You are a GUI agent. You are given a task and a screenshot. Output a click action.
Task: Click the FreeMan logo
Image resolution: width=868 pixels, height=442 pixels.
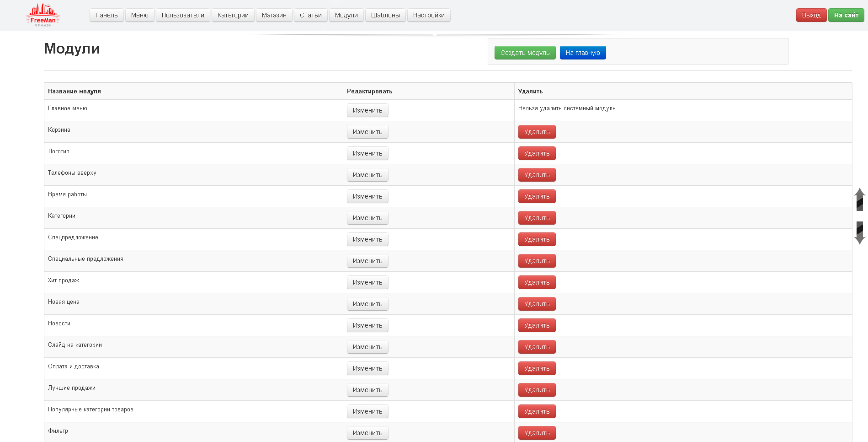pos(43,15)
